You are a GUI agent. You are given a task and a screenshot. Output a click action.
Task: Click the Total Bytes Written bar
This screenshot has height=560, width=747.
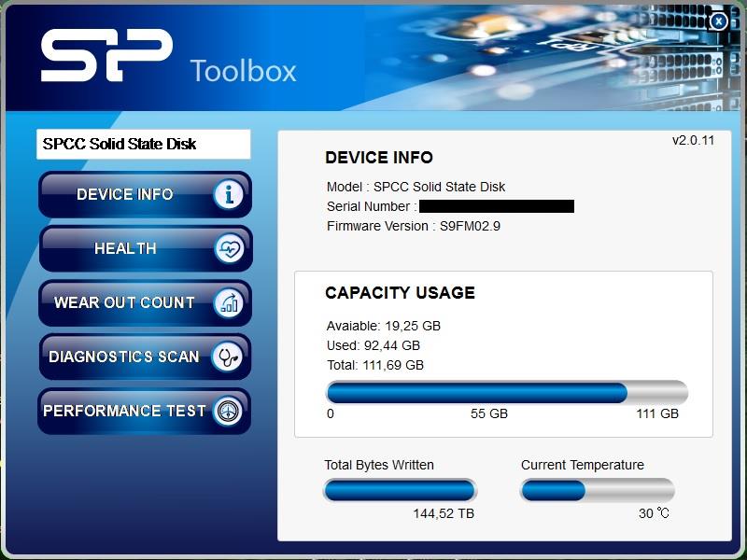coord(400,490)
